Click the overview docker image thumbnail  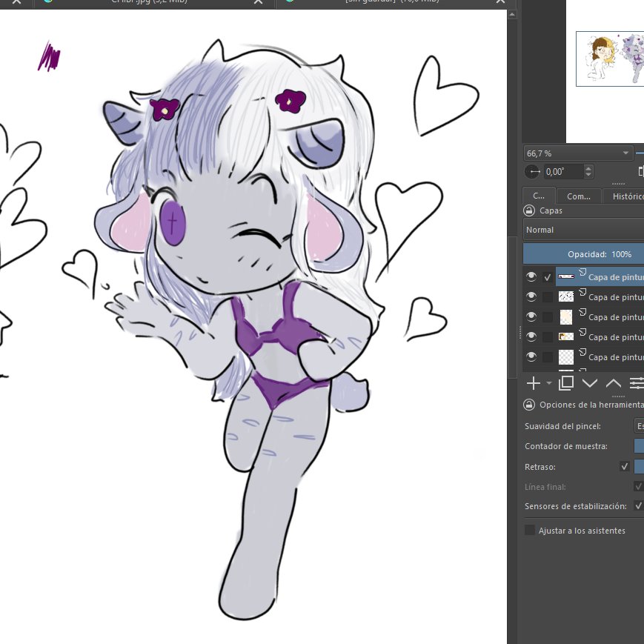[x=610, y=59]
